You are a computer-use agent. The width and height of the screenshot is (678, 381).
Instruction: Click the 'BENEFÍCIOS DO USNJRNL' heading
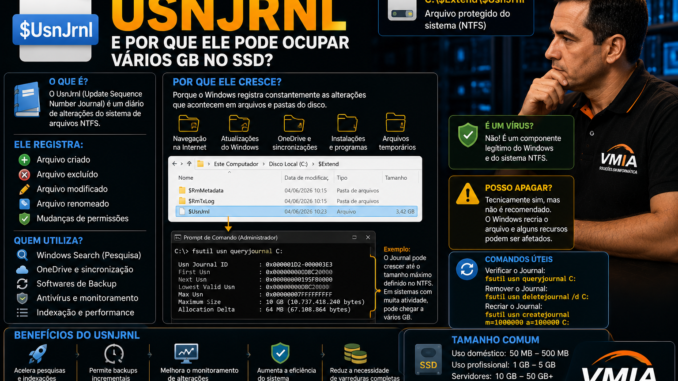point(77,335)
